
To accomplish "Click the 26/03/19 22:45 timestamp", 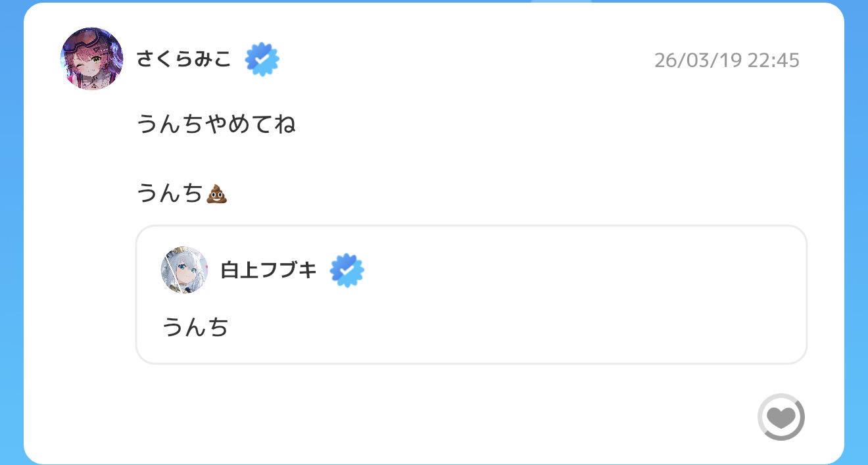I will tap(727, 61).
